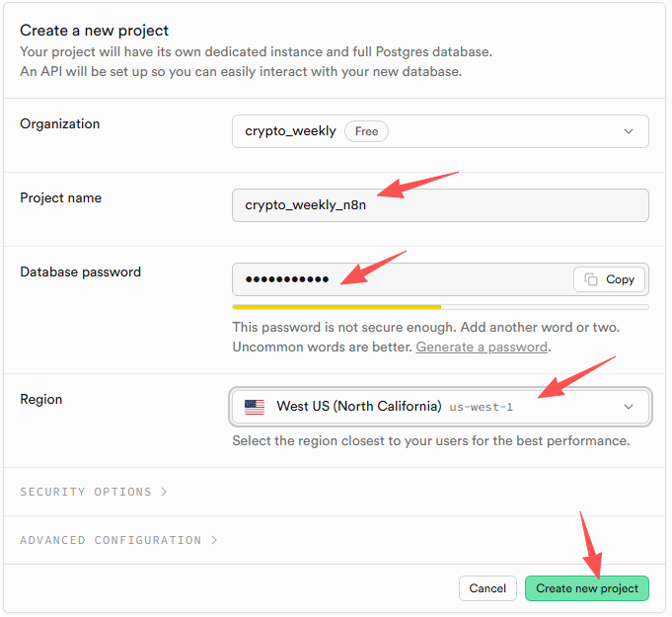Click the Create new project button
Image resolution: width=672 pixels, height=617 pixels.
tap(587, 588)
